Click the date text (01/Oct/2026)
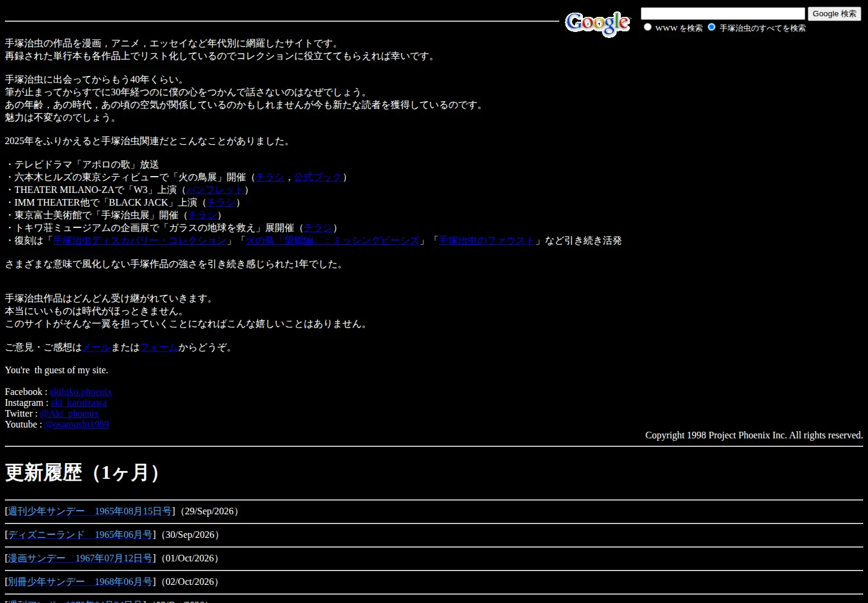Viewport: 868px width, 603px height. coord(190,558)
